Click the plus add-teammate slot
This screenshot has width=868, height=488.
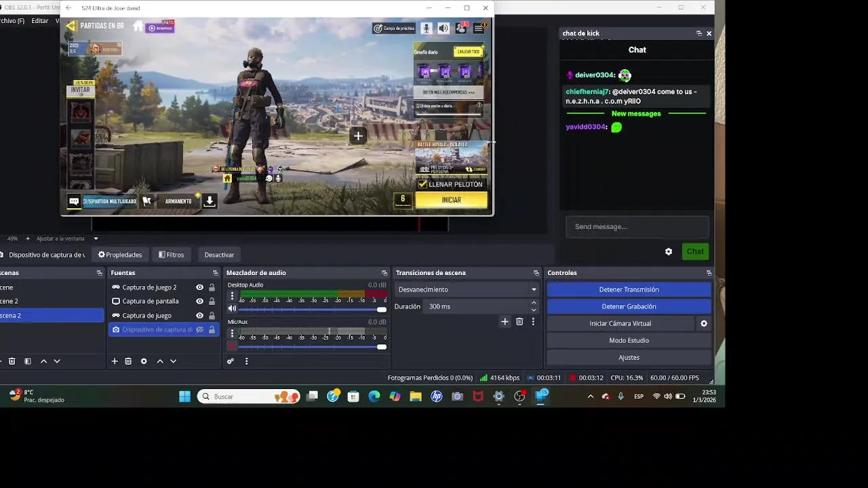tap(358, 136)
